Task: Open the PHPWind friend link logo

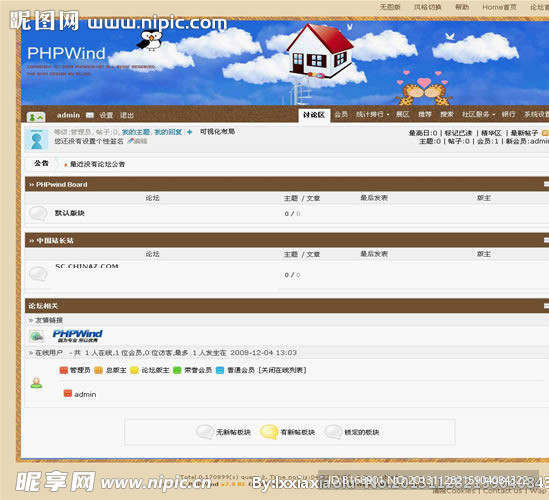Action: [77, 336]
